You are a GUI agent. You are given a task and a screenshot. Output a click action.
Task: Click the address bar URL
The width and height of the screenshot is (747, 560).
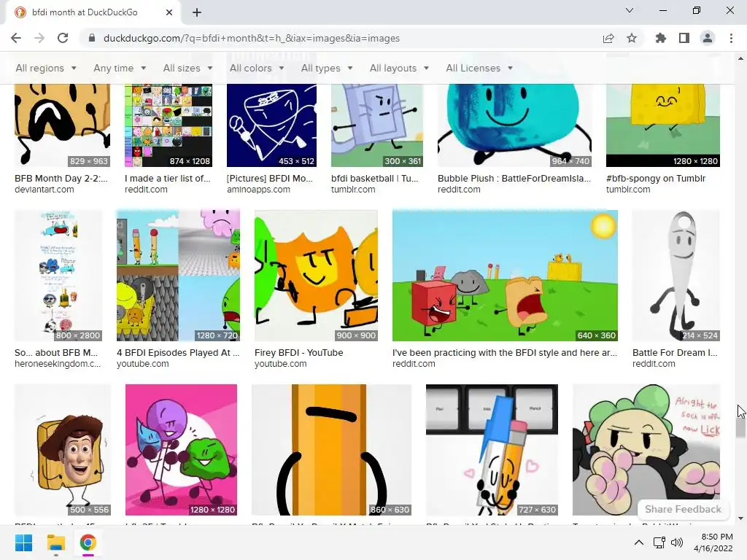point(252,38)
